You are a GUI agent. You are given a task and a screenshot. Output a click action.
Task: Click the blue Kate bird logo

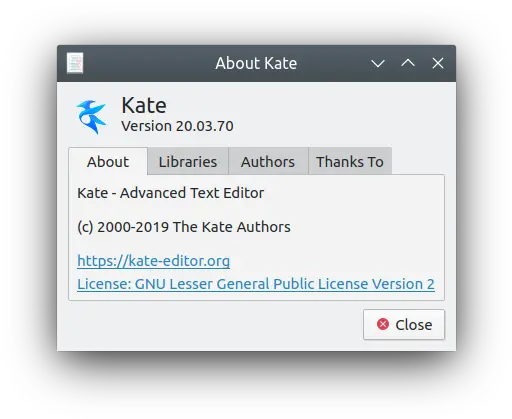91,117
